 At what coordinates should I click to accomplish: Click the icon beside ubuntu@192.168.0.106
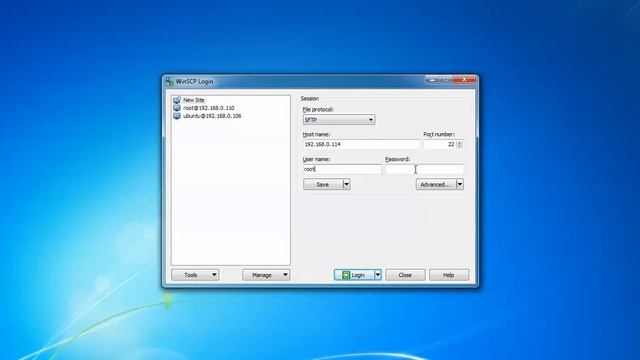[176, 116]
